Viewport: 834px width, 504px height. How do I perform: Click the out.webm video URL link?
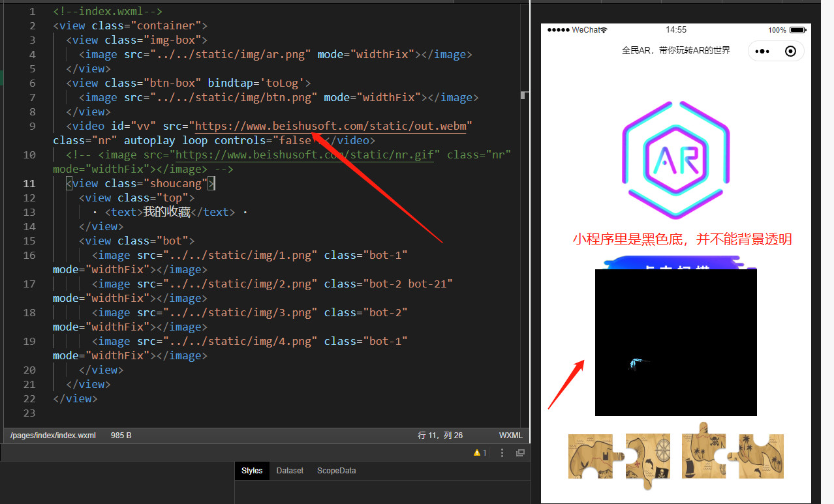(x=331, y=126)
